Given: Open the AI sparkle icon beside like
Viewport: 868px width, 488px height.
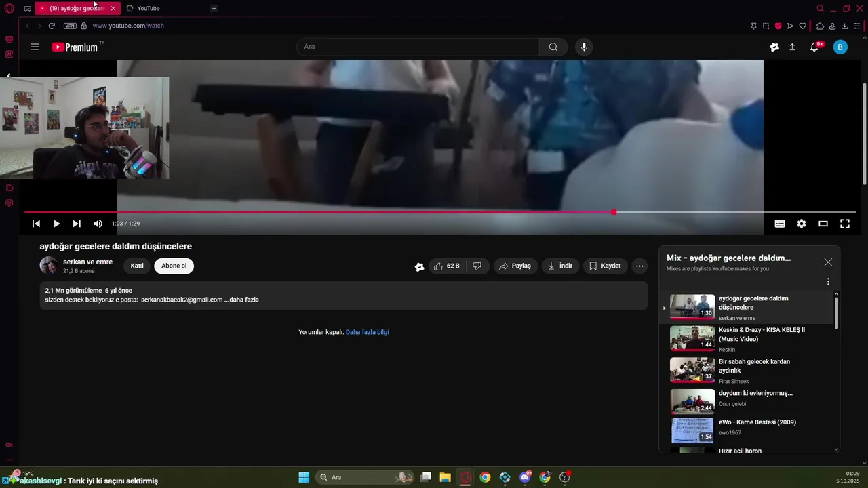Looking at the screenshot, I should (419, 266).
